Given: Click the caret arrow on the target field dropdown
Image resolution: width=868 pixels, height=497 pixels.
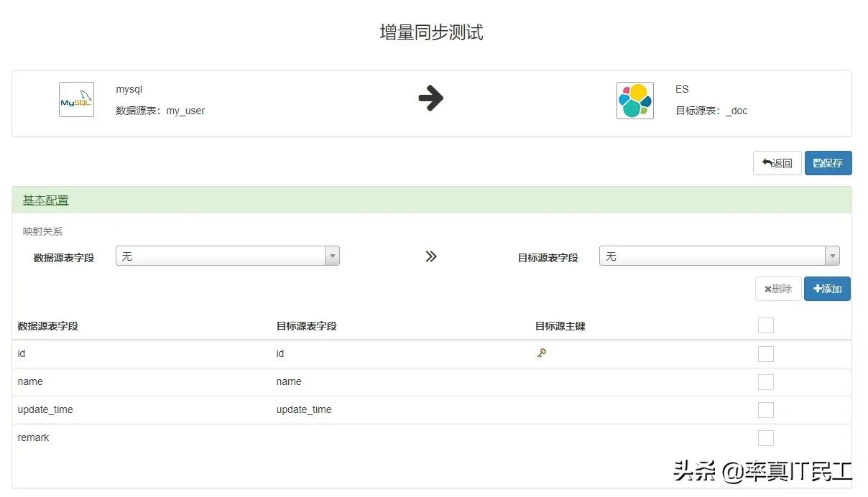Looking at the screenshot, I should pos(832,255).
